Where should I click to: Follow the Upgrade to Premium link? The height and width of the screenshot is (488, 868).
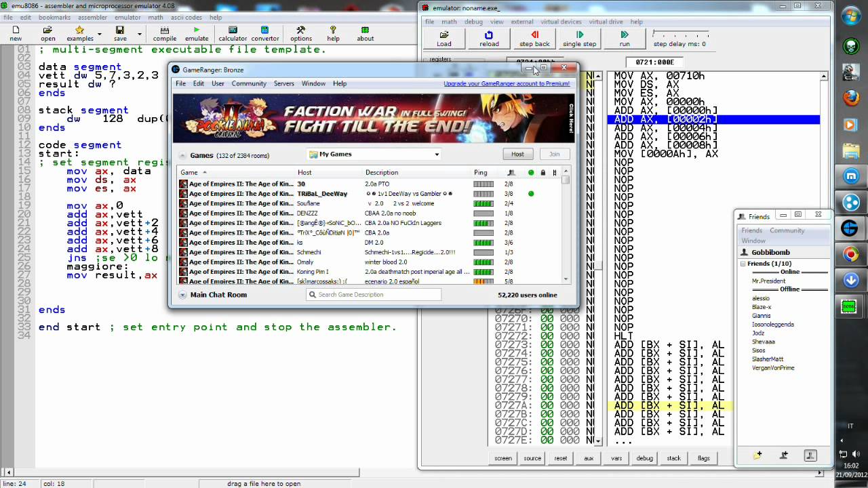(507, 83)
